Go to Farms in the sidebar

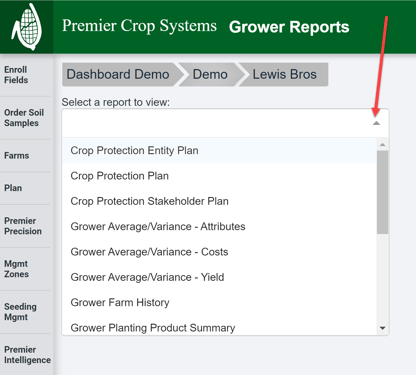coord(17,156)
